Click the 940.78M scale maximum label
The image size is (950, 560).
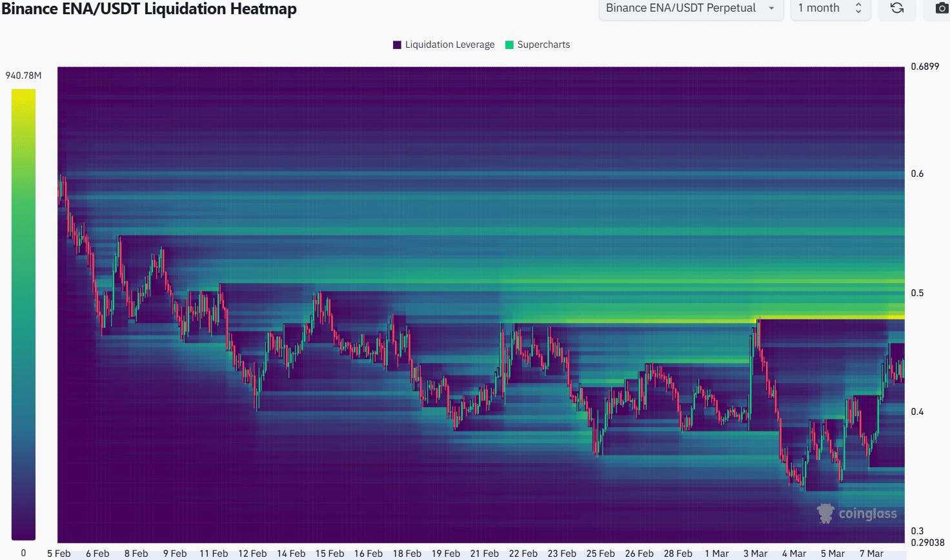coord(23,75)
